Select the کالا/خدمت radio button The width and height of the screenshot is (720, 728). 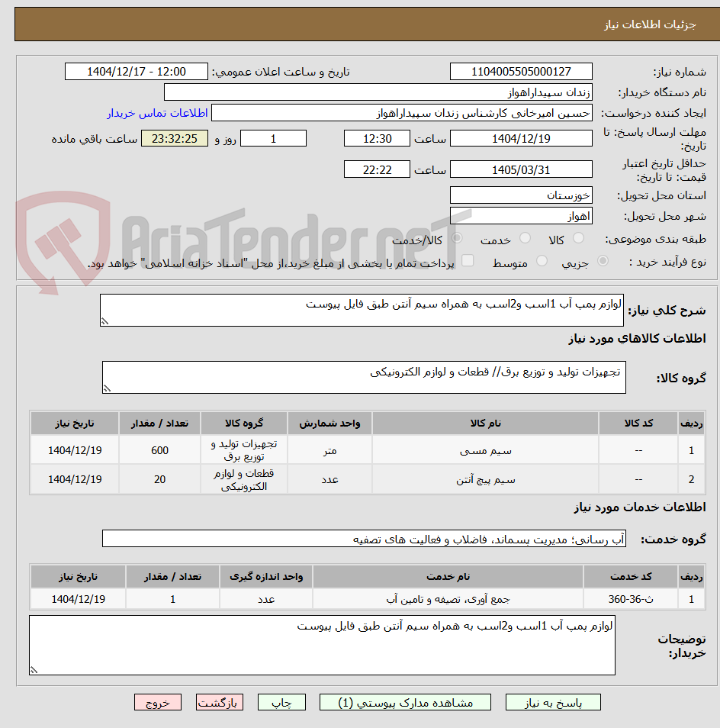click(457, 238)
